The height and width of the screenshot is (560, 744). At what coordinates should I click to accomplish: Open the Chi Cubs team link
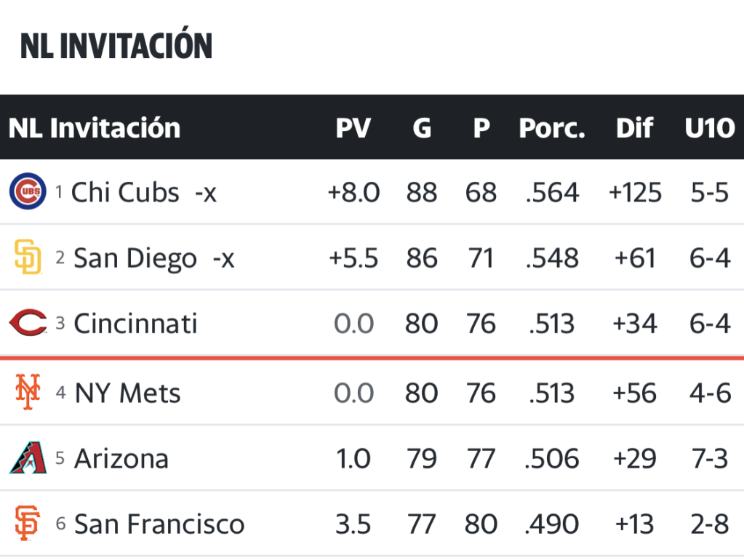125,192
